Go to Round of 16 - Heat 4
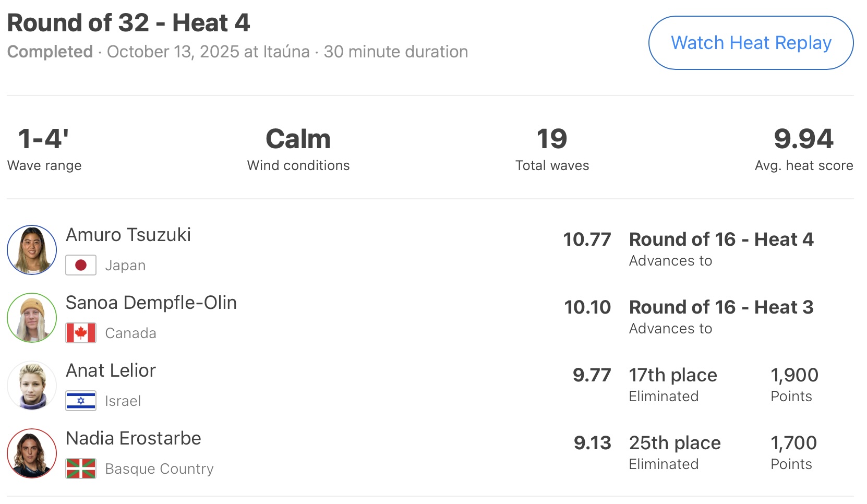The image size is (867, 504). (x=721, y=239)
